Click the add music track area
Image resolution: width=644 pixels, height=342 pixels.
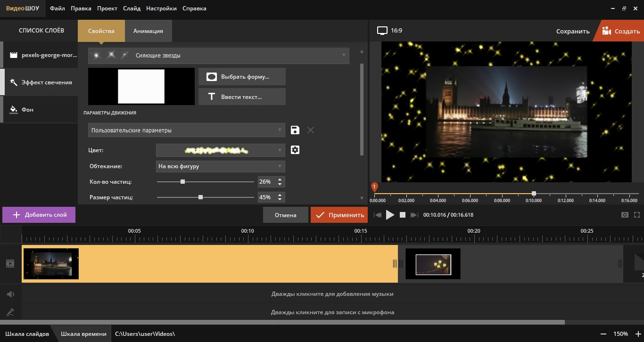(332, 294)
